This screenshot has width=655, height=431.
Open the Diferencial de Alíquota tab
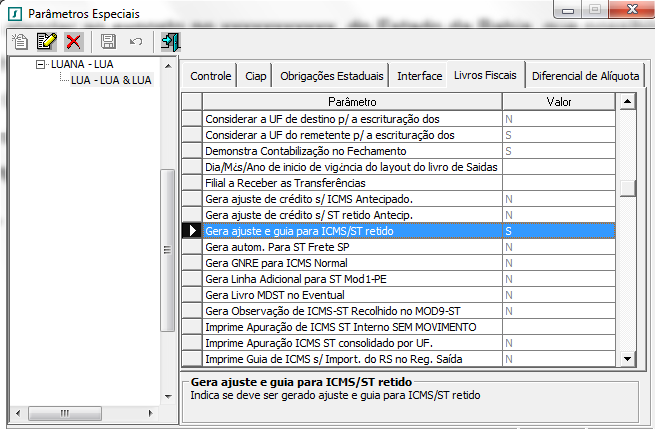tap(585, 76)
